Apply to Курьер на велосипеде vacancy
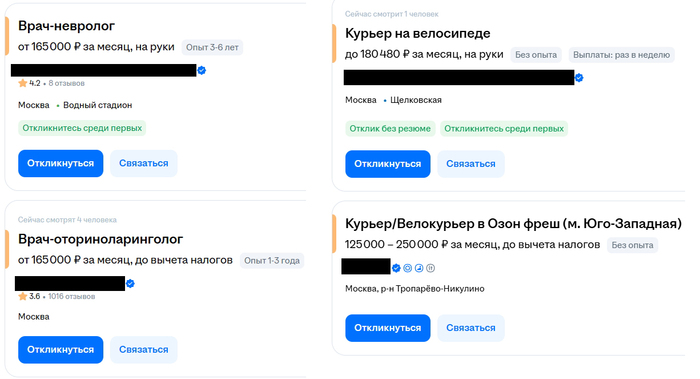 [388, 164]
